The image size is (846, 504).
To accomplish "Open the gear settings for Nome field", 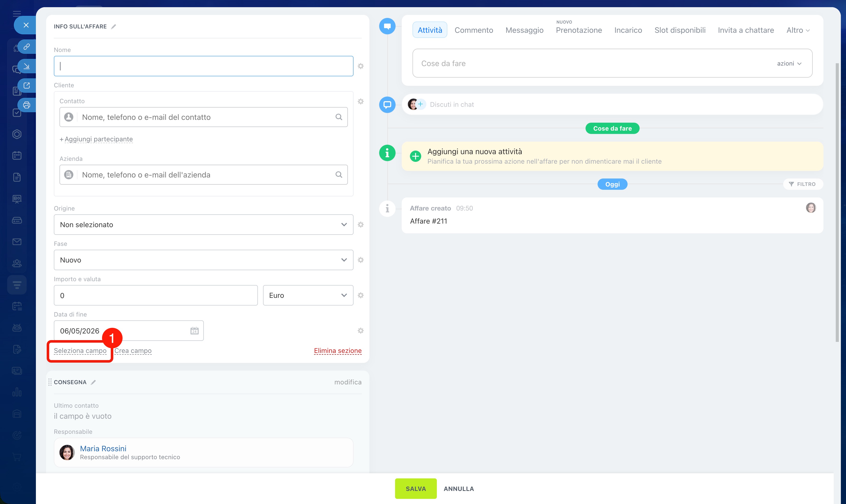I will [361, 66].
